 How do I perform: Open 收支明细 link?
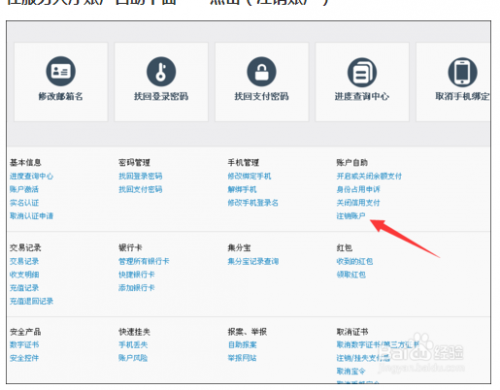coord(24,275)
